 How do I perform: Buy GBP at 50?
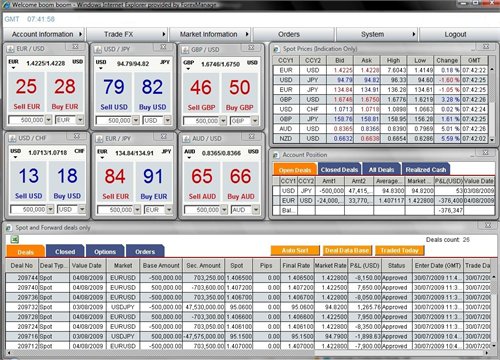[240, 93]
